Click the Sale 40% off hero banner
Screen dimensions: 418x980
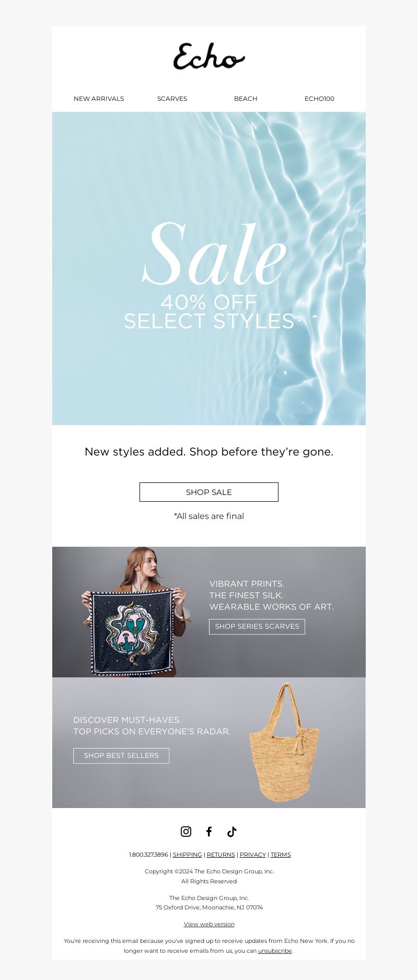point(209,268)
